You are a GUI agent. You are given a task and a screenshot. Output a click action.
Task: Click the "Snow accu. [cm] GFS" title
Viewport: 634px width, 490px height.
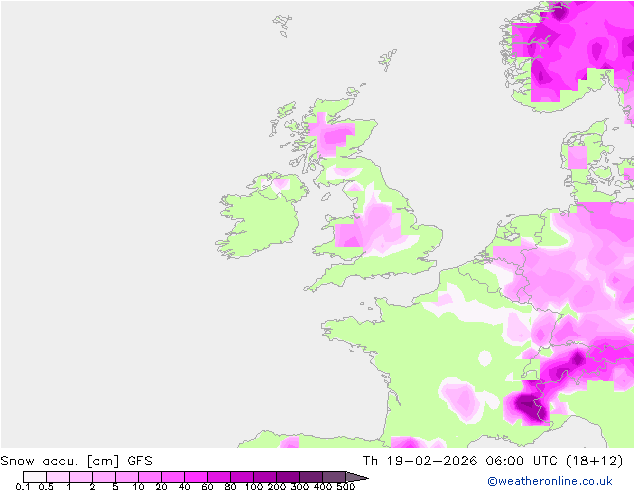click(x=77, y=461)
